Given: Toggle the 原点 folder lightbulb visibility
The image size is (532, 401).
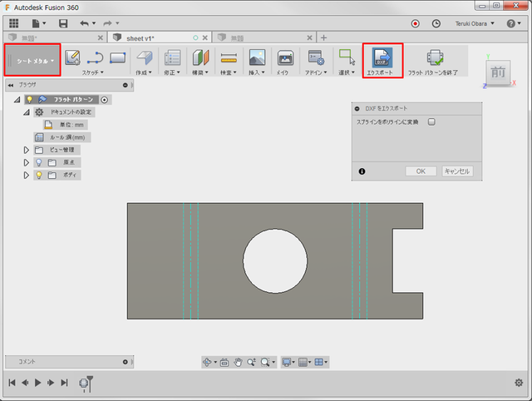Looking at the screenshot, I should pyautogui.click(x=39, y=162).
